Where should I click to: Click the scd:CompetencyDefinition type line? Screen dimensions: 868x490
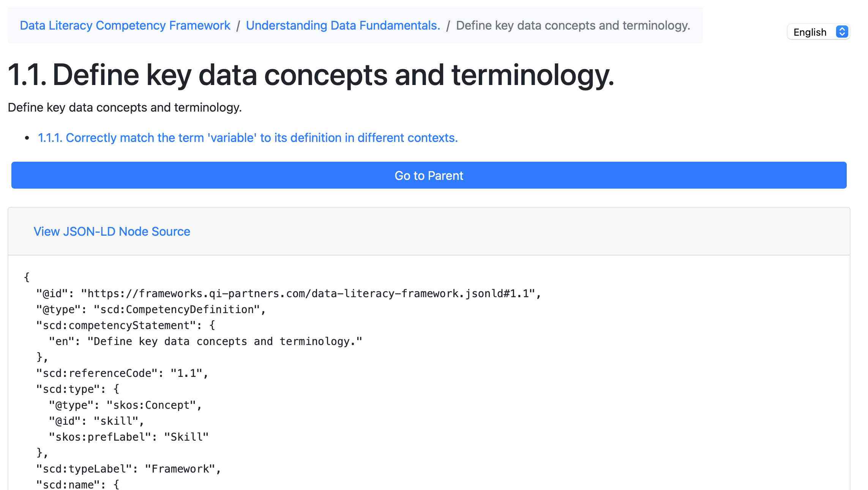tap(151, 310)
